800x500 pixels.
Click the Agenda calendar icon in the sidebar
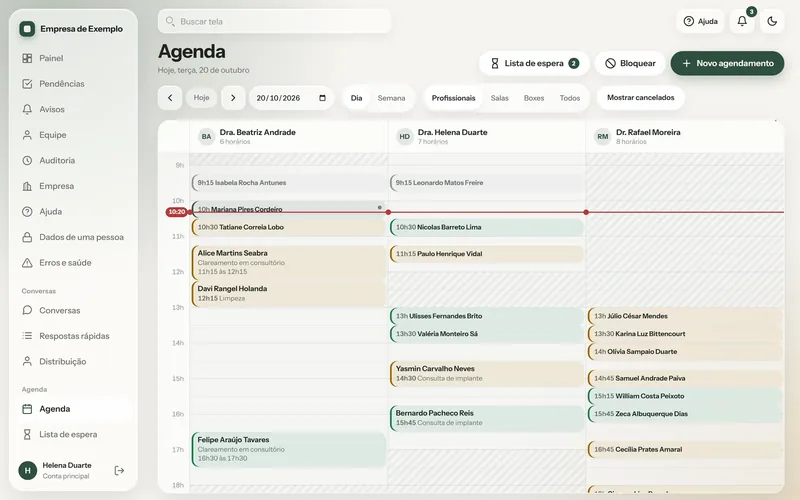click(27, 409)
